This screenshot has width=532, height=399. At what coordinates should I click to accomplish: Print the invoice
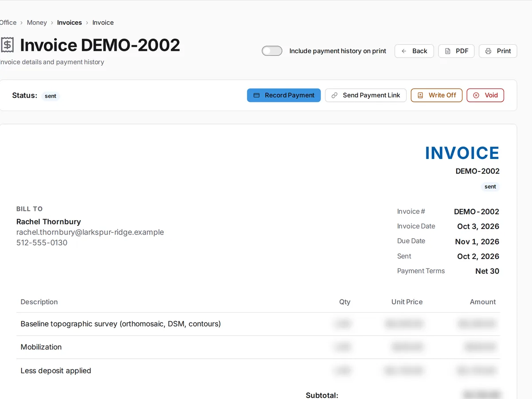(x=498, y=51)
